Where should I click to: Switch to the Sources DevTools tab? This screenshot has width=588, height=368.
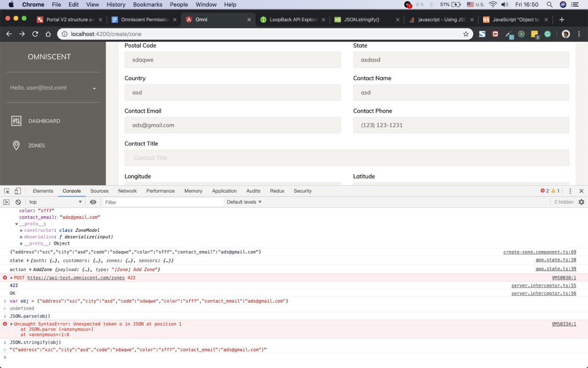99,191
